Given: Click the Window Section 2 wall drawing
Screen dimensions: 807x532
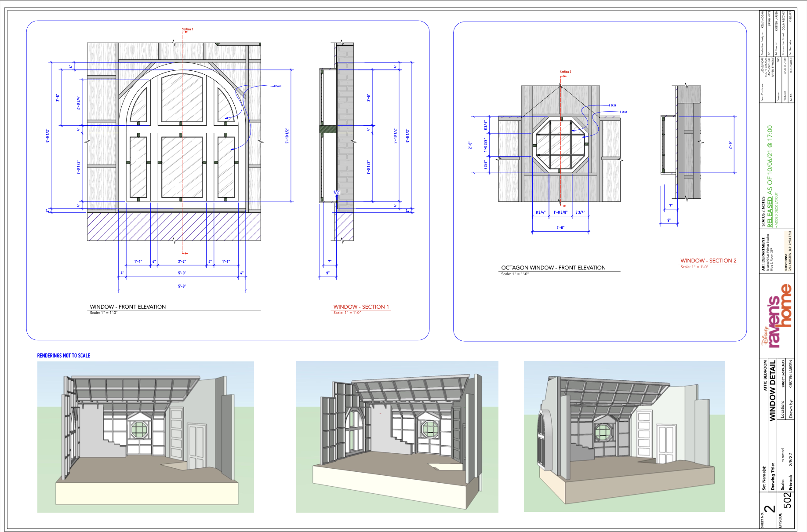Looking at the screenshot, I should (x=681, y=143).
